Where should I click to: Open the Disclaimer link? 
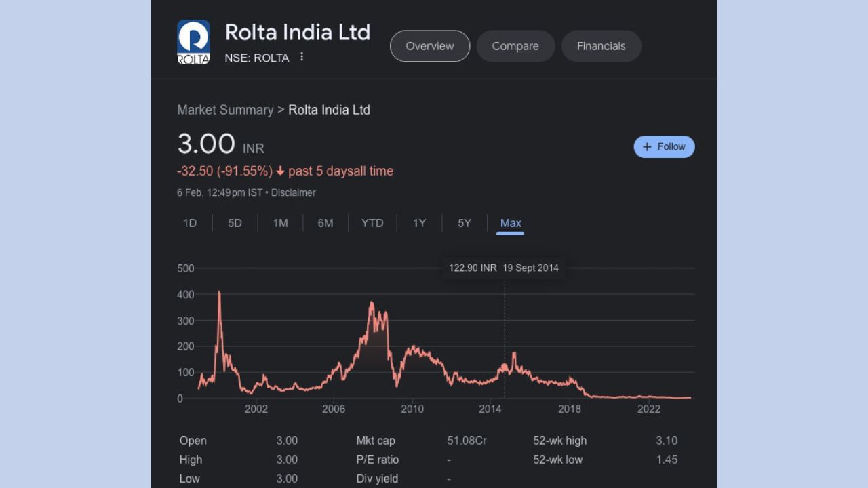pos(294,192)
